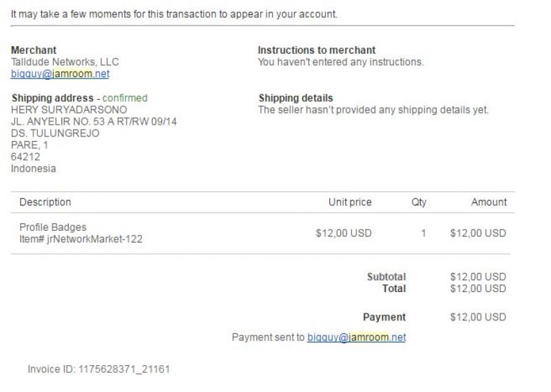Click the merchant email link under Talldude Networks
551x392 pixels.
point(61,74)
